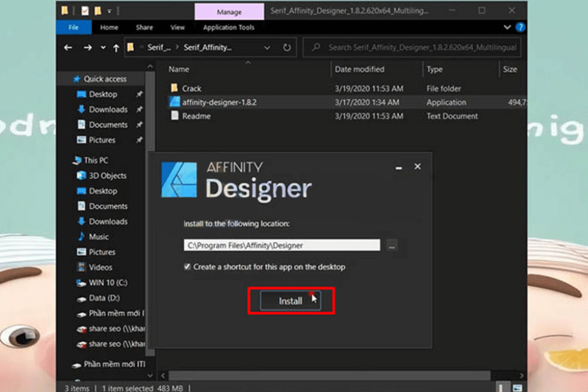Open the WIN 10 (C:) drive

[108, 283]
